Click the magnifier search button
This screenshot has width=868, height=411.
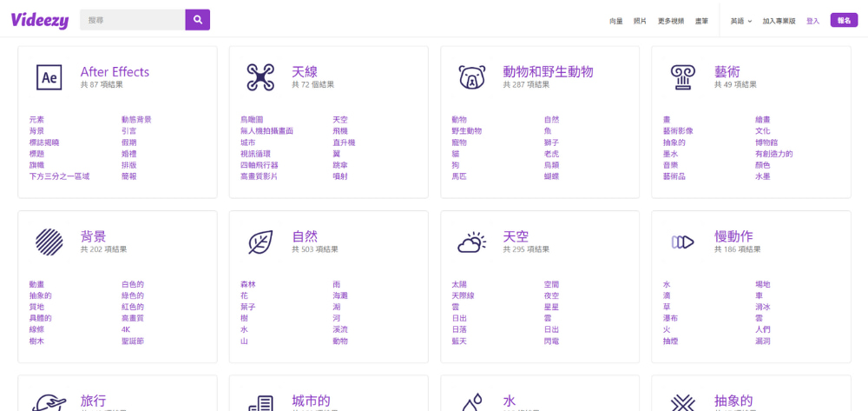pyautogui.click(x=198, y=20)
